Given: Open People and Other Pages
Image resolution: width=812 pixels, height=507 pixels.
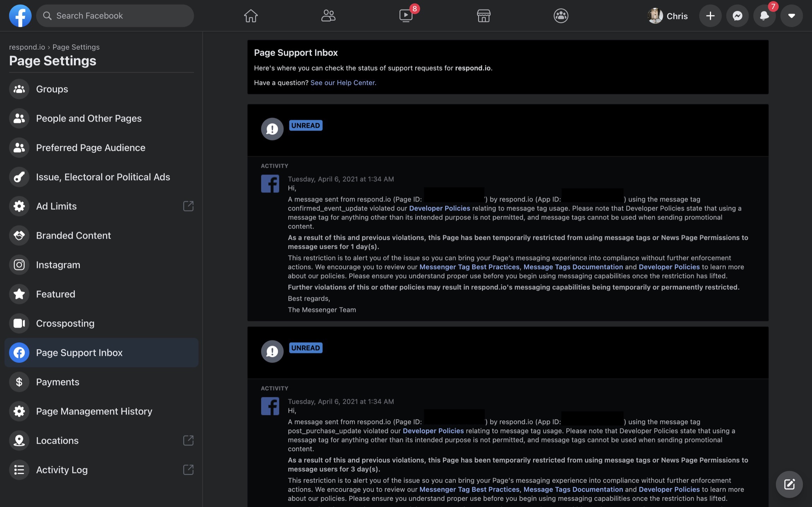Looking at the screenshot, I should (x=102, y=118).
